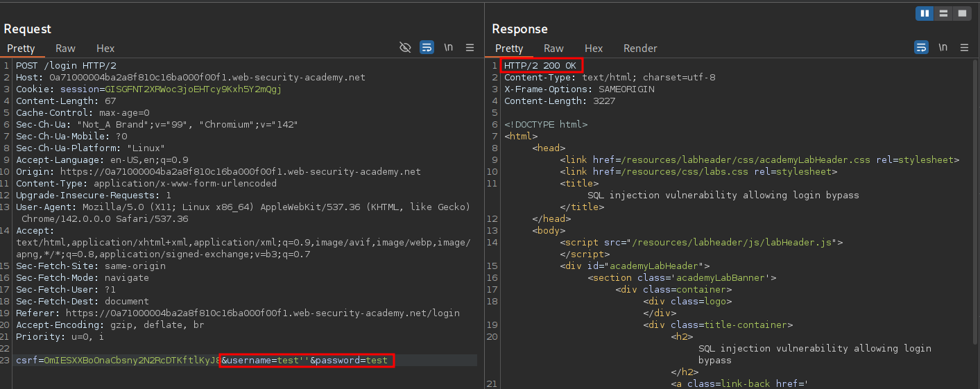Select the Response Hex tab
This screenshot has height=389, width=980.
coord(594,49)
